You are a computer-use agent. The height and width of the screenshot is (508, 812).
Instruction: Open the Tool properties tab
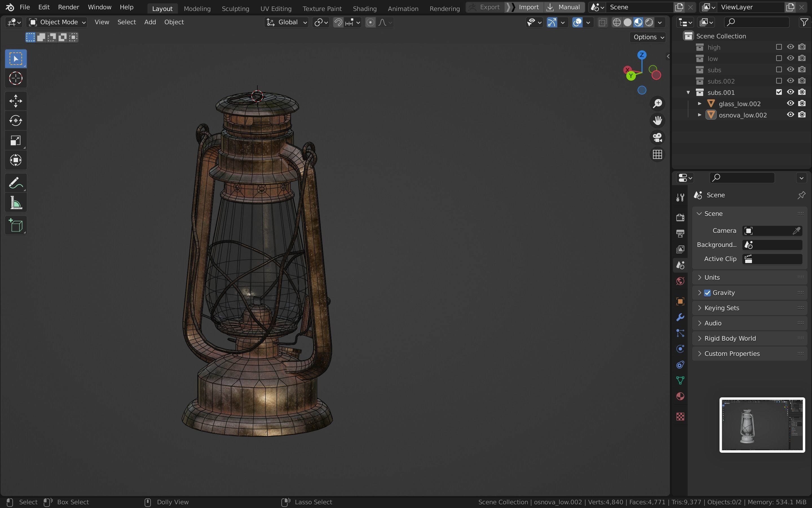(x=680, y=198)
